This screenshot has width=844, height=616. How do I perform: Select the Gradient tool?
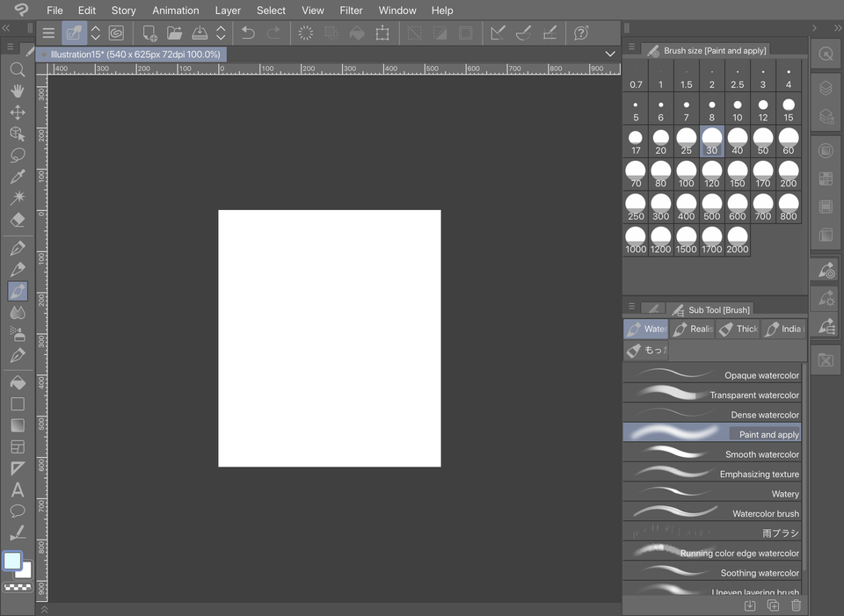[x=18, y=425]
